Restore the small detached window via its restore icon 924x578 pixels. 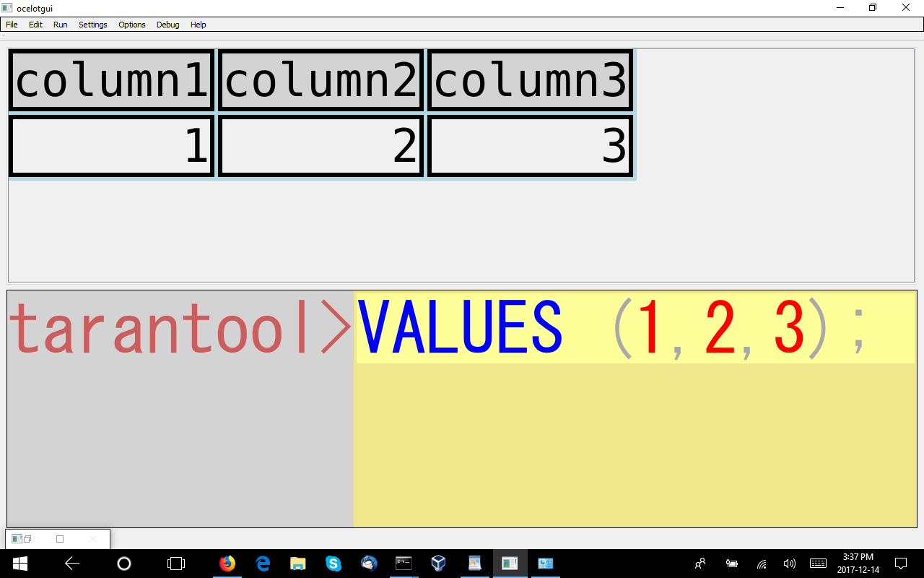[27, 539]
